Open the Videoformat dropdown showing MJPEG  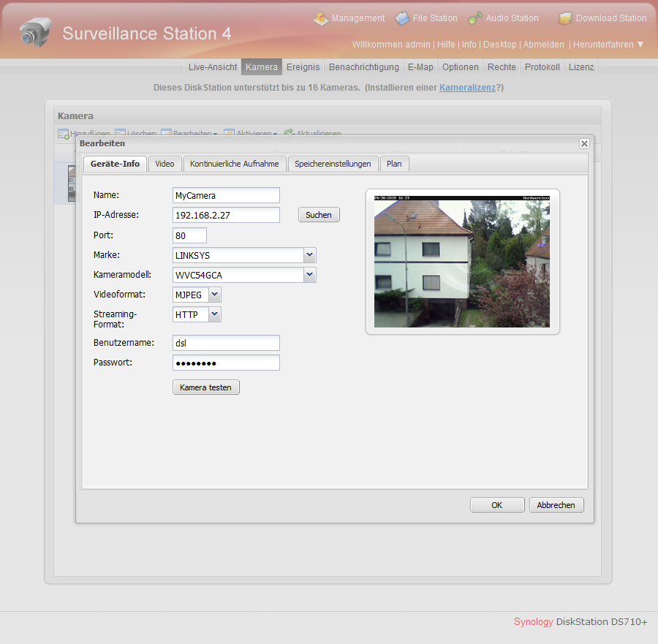pos(214,295)
